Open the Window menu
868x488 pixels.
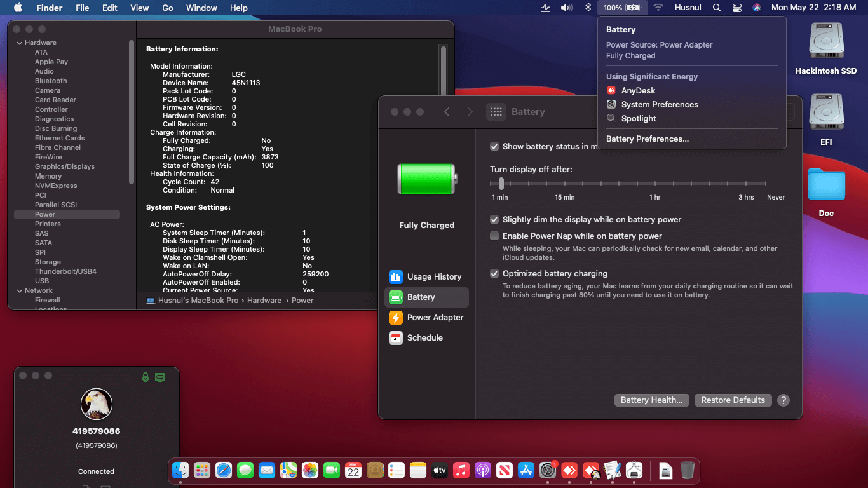pyautogui.click(x=201, y=8)
